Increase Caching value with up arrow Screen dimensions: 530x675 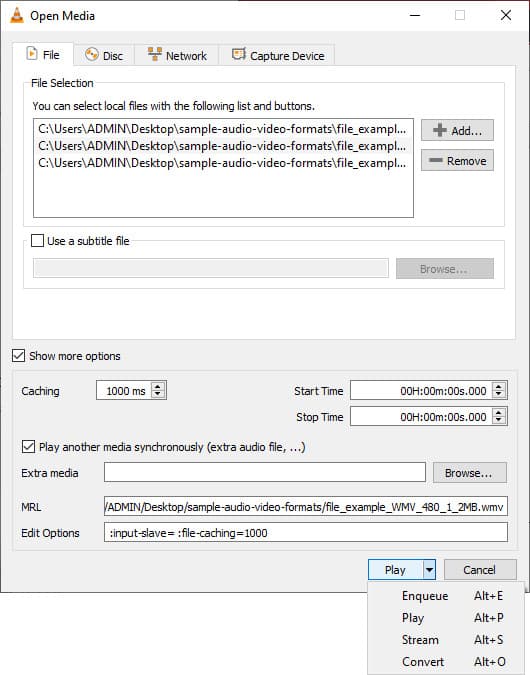[158, 386]
